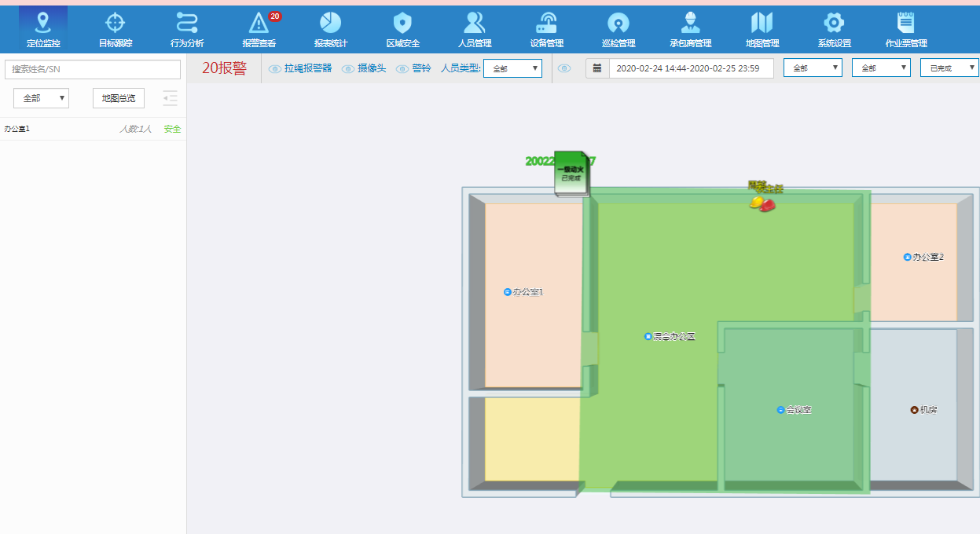The image size is (980, 534).
Task: Open the 全部 dropdown below search box
Action: click(42, 98)
